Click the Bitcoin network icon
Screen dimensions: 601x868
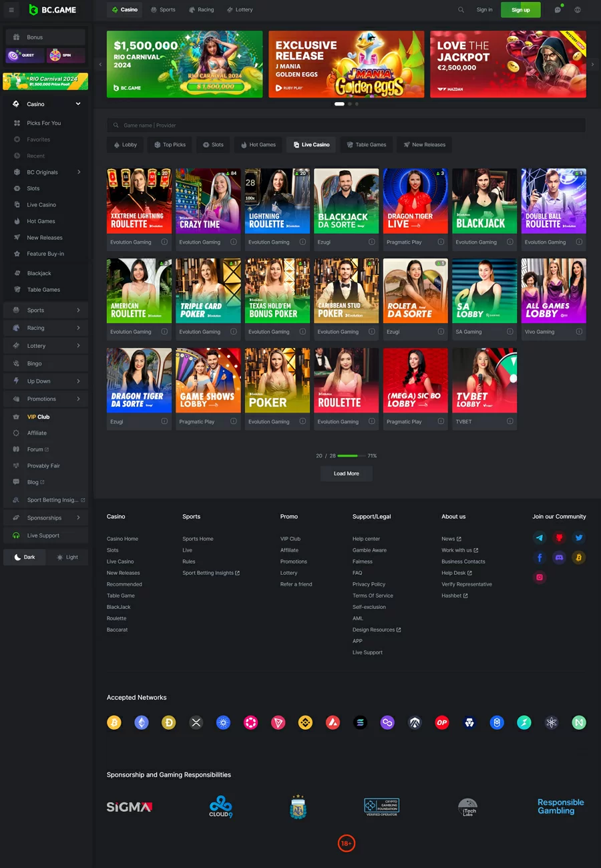[114, 722]
